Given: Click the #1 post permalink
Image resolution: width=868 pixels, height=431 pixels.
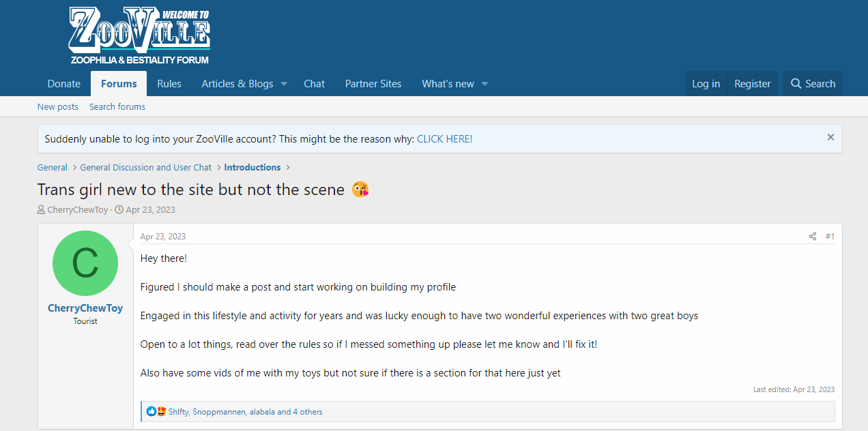Looking at the screenshot, I should coord(830,237).
